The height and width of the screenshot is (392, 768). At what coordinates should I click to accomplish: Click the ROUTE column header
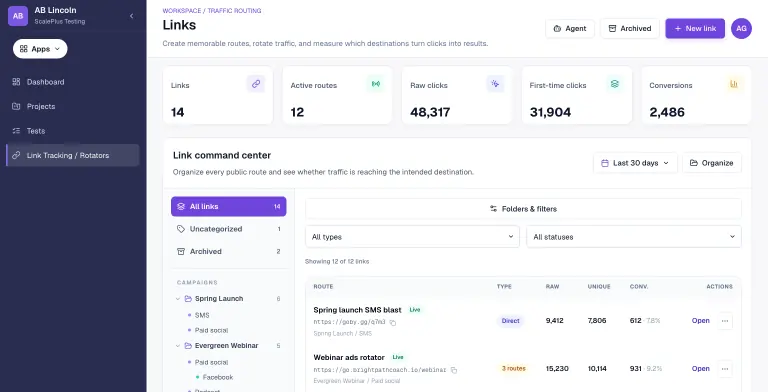coord(323,287)
